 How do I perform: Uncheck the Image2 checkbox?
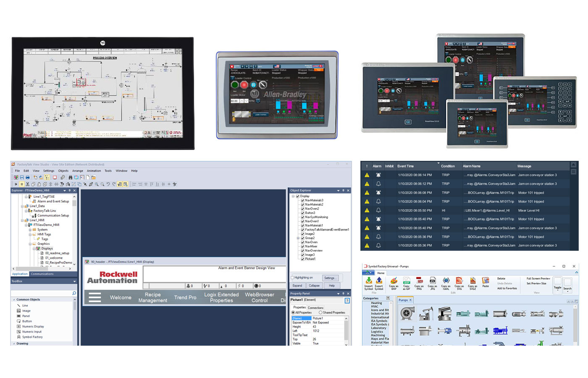point(302,234)
